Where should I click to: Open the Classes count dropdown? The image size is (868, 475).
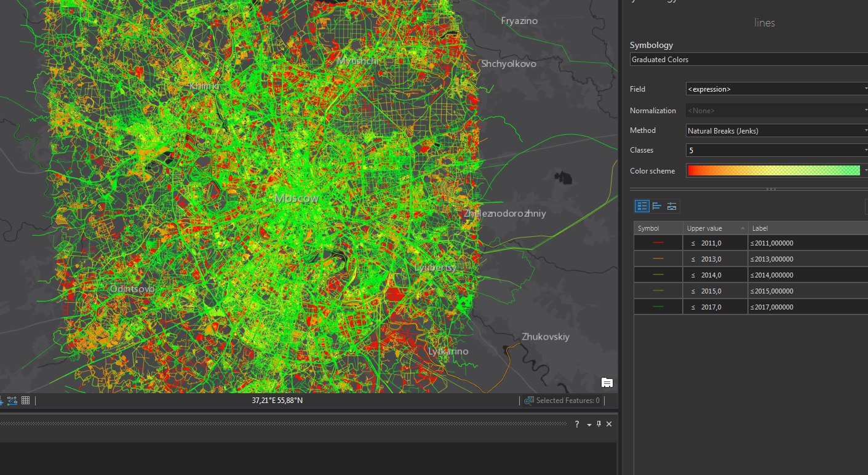pyautogui.click(x=776, y=150)
